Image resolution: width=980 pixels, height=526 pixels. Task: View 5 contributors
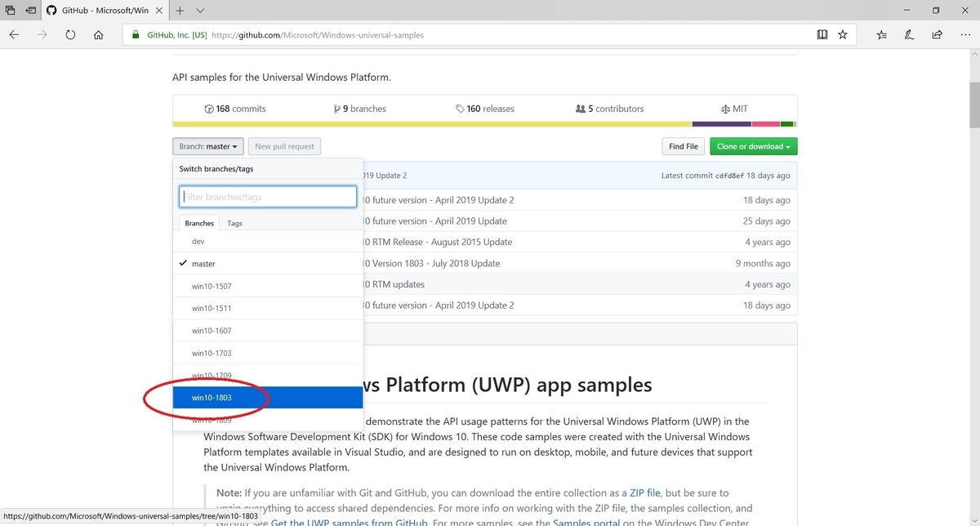[609, 109]
